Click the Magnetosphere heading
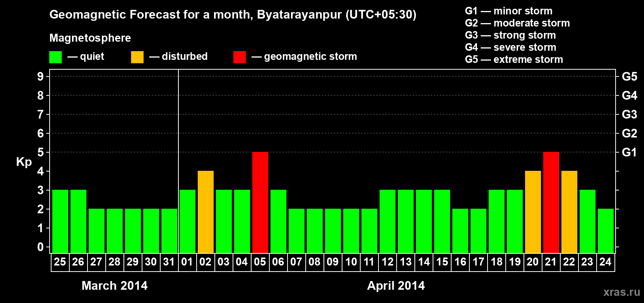 click(x=90, y=38)
